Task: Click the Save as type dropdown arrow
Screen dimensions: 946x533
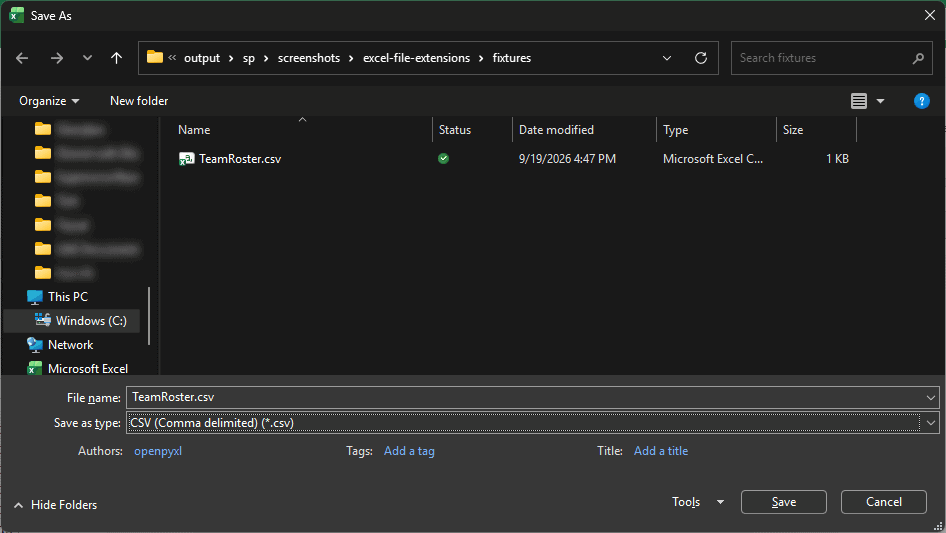Action: 930,423
